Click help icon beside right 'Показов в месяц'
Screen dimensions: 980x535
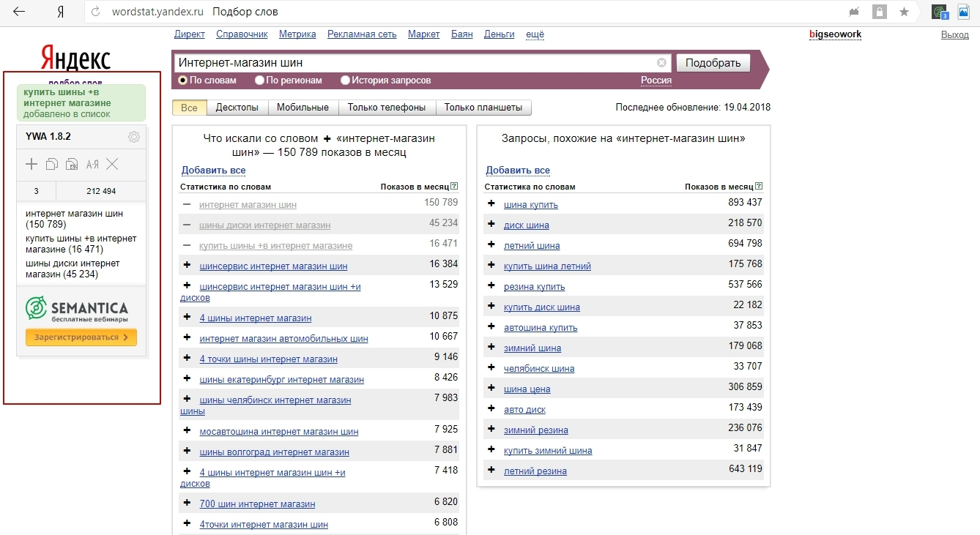759,187
